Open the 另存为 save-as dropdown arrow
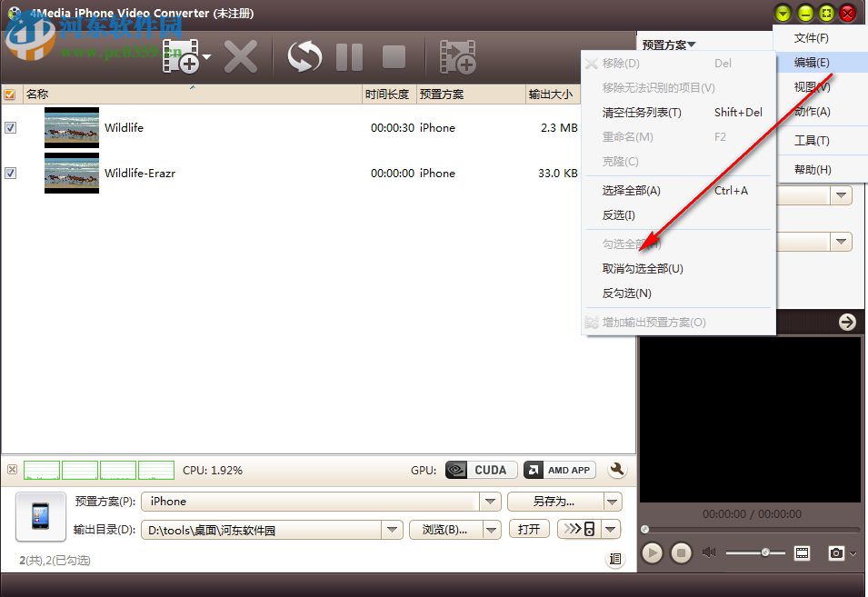 613,501
